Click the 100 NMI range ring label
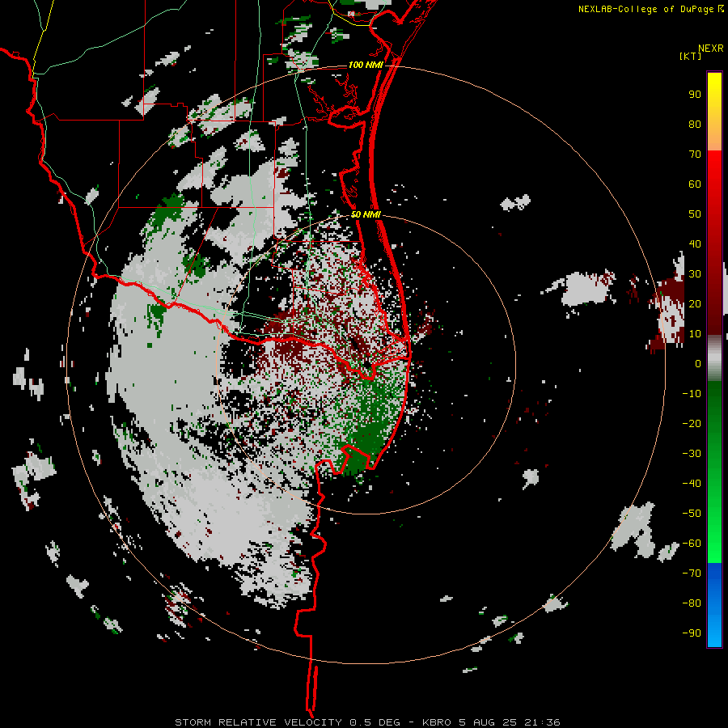Screen dimensions: 728x728 pos(366,65)
